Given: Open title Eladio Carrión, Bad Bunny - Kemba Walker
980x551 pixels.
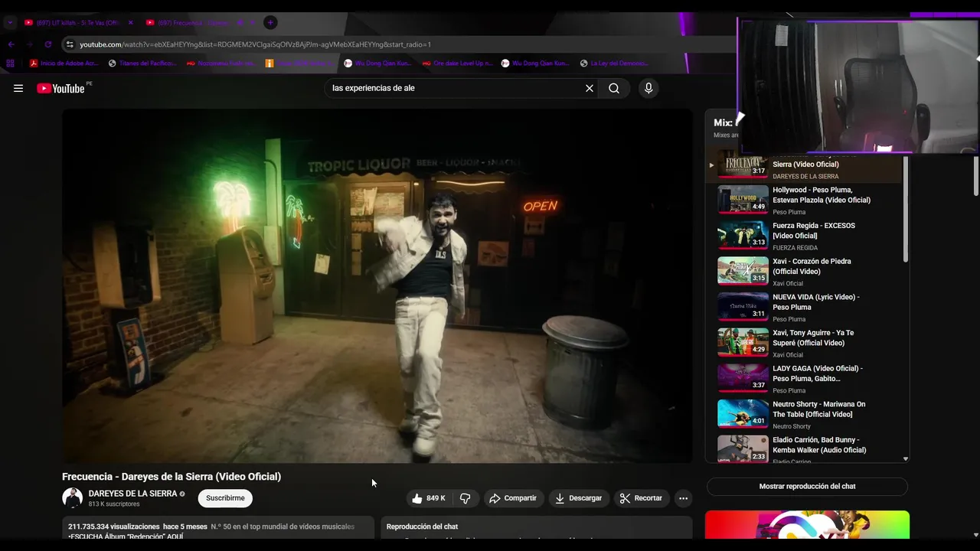Looking at the screenshot, I should (x=819, y=445).
